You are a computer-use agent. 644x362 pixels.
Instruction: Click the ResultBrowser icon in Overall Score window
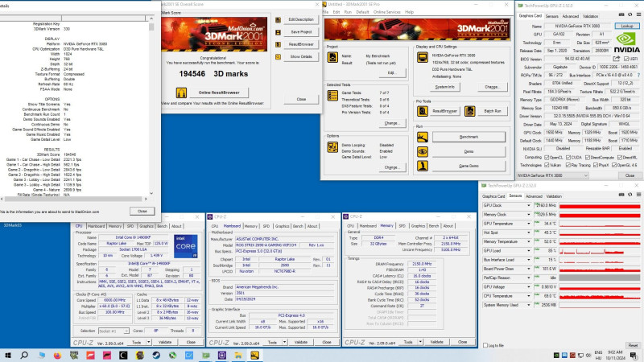point(278,44)
